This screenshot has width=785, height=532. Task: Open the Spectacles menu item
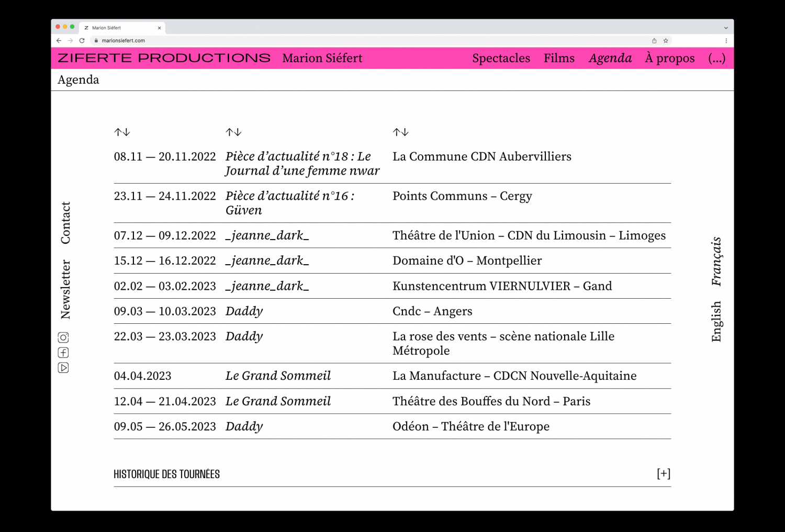[x=501, y=58]
